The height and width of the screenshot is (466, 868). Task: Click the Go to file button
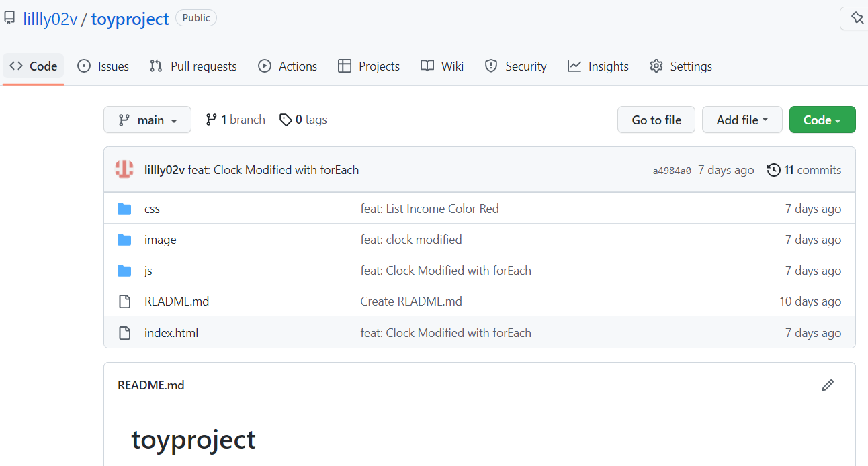click(656, 120)
